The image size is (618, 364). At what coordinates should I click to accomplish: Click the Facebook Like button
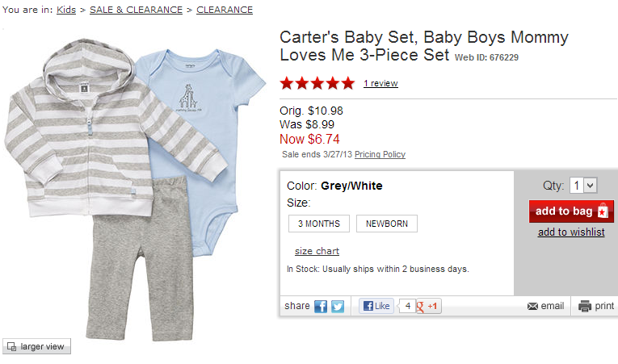point(376,307)
